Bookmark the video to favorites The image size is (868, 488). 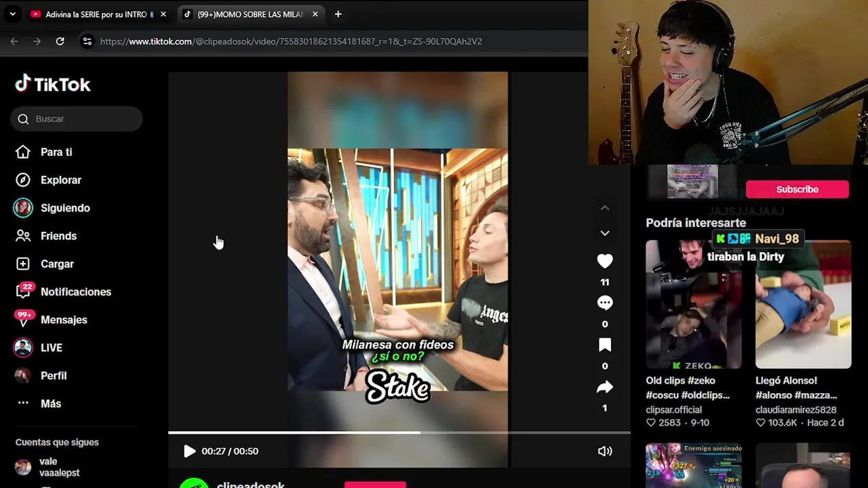605,345
